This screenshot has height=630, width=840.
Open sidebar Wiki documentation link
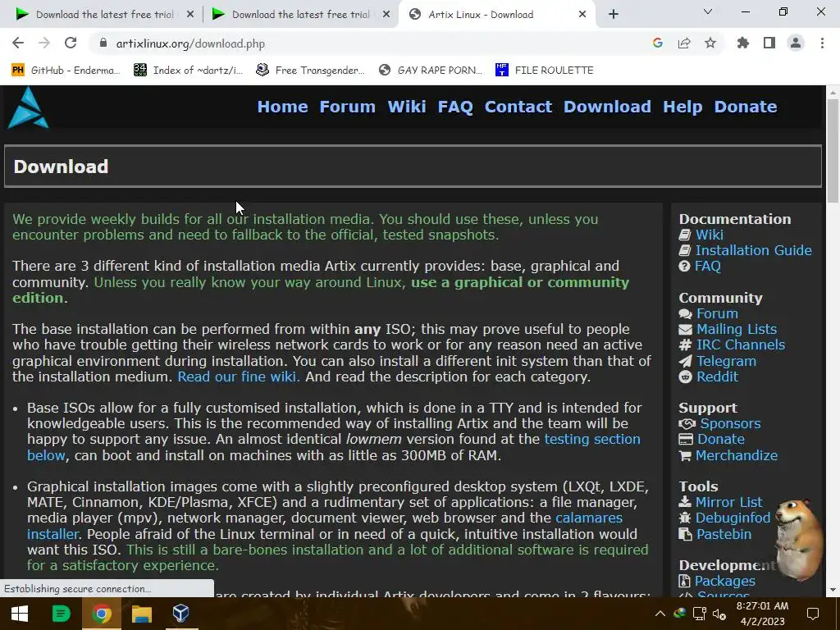coord(710,235)
